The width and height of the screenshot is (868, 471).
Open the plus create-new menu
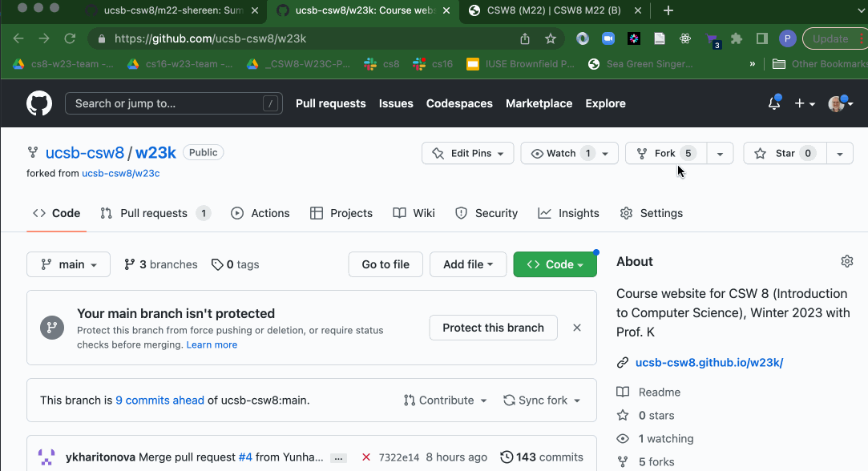coord(805,103)
